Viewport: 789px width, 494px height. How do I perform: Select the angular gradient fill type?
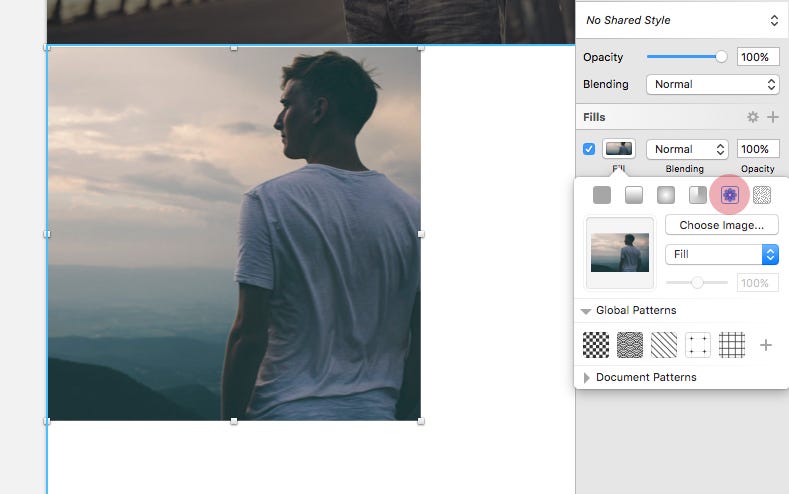697,195
